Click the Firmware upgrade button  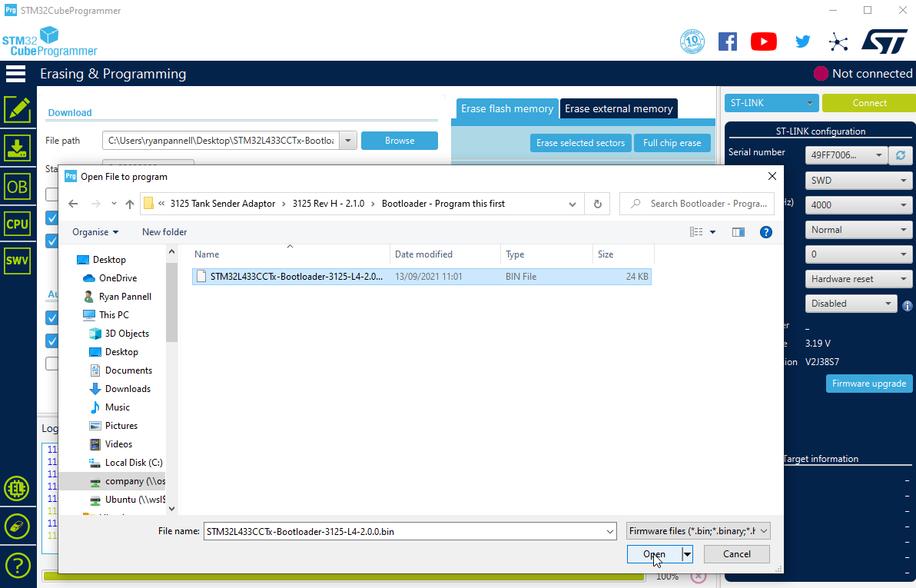click(x=868, y=384)
